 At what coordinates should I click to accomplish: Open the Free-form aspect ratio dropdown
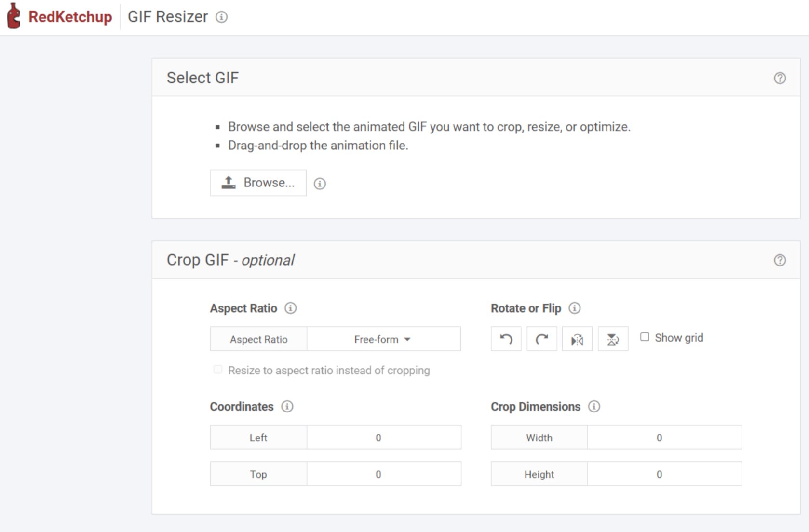[383, 339]
